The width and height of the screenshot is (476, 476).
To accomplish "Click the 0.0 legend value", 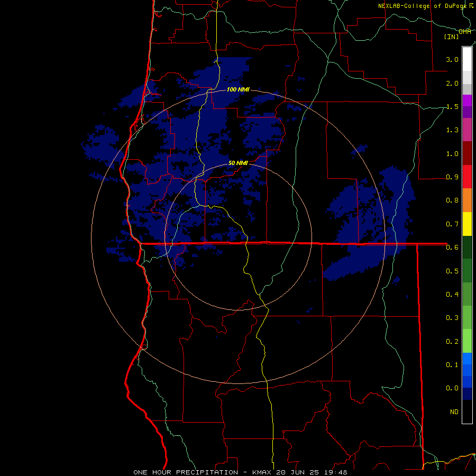I will point(452,388).
